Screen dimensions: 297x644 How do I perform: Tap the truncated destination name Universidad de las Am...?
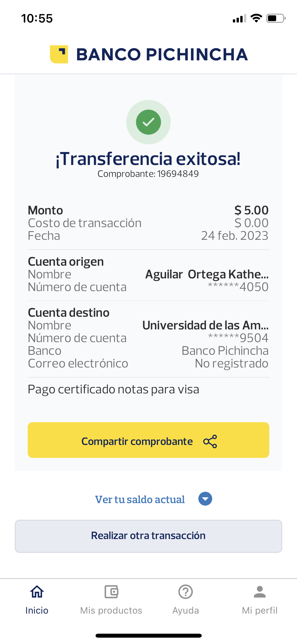coord(205,325)
